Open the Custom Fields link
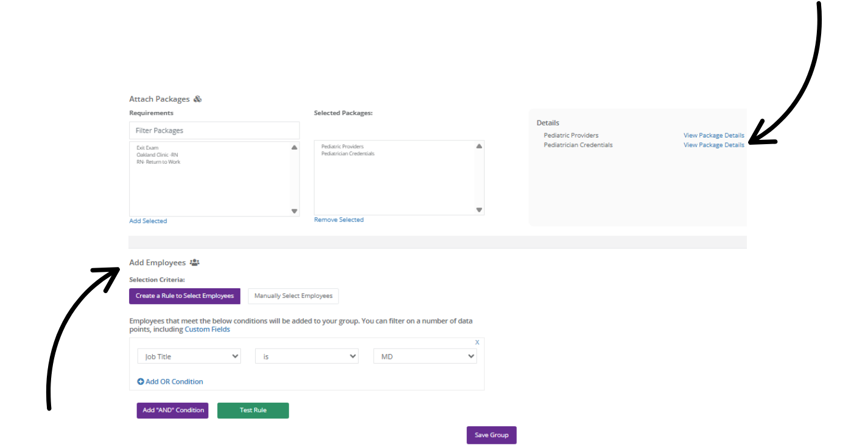 click(208, 330)
